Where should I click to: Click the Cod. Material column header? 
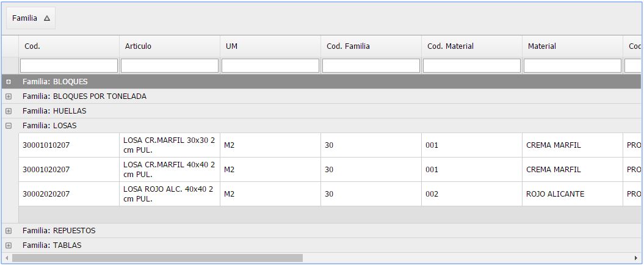(471, 46)
